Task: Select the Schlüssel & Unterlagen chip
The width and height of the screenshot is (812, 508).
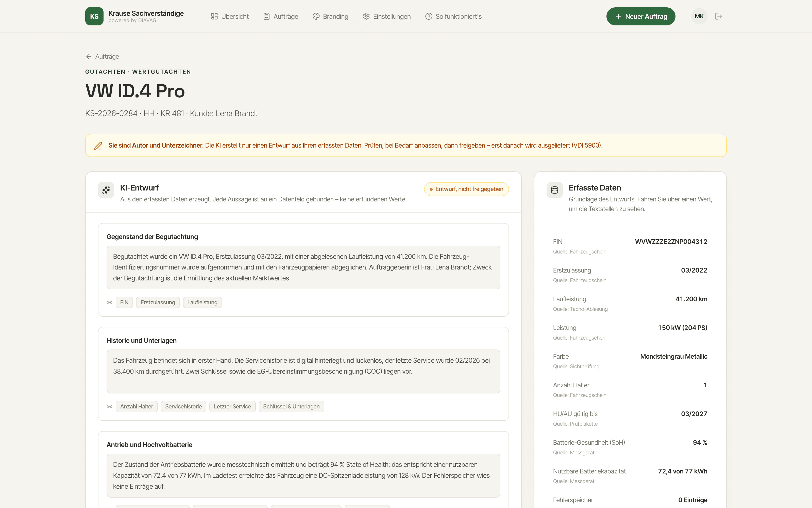Action: coord(291,407)
